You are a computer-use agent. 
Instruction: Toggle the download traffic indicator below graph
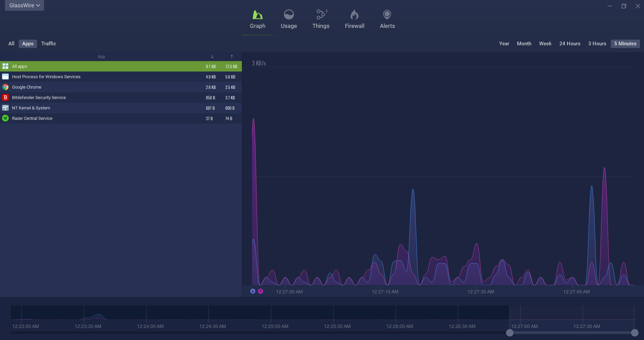pyautogui.click(x=253, y=291)
